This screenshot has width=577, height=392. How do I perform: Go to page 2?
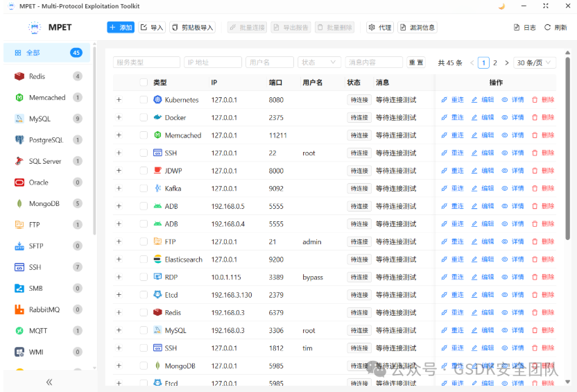pos(495,63)
